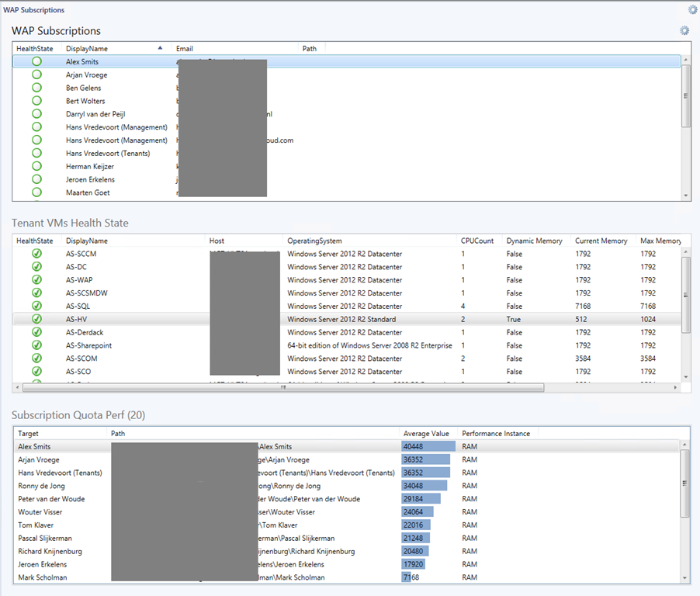The height and width of the screenshot is (596, 700).
Task: Click health state icon for Jeroen Erkelens subscription
Action: 36,179
